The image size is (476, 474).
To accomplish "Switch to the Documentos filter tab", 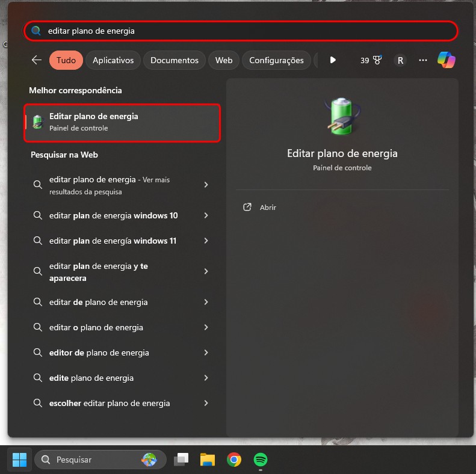I will coord(175,60).
